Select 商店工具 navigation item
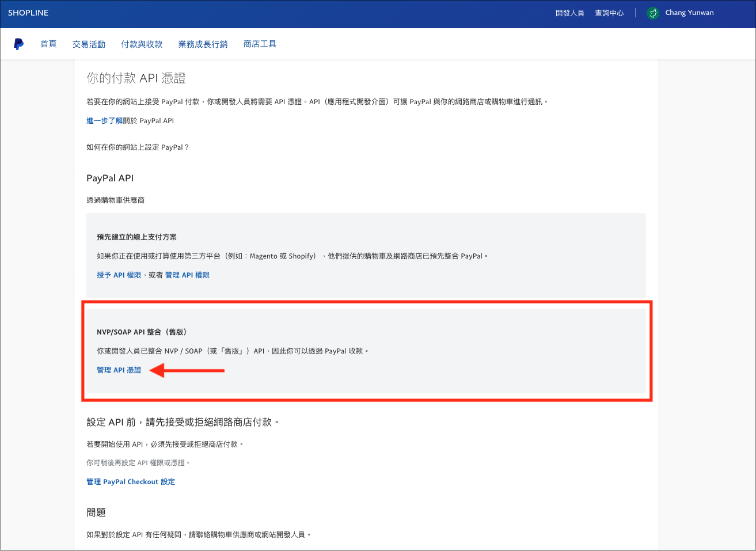This screenshot has height=551, width=756. click(x=260, y=44)
